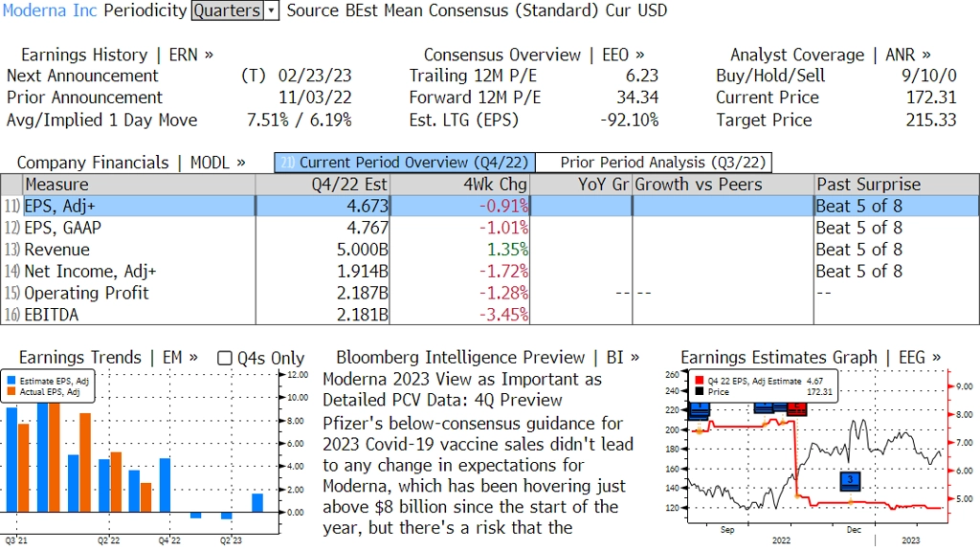This screenshot has height=549, width=980.
Task: Select the Operating Profit row
Action: tap(490, 293)
